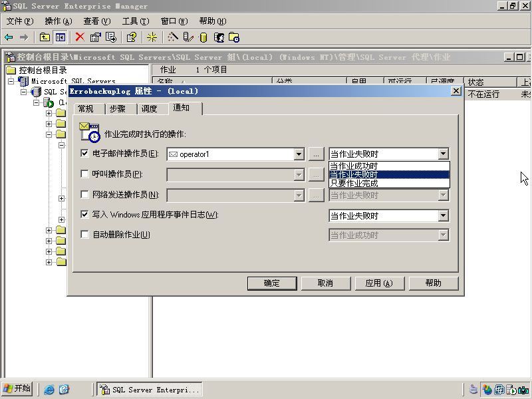The height and width of the screenshot is (399, 532).
Task: Open the 窗口(W) menu
Action: (174, 21)
